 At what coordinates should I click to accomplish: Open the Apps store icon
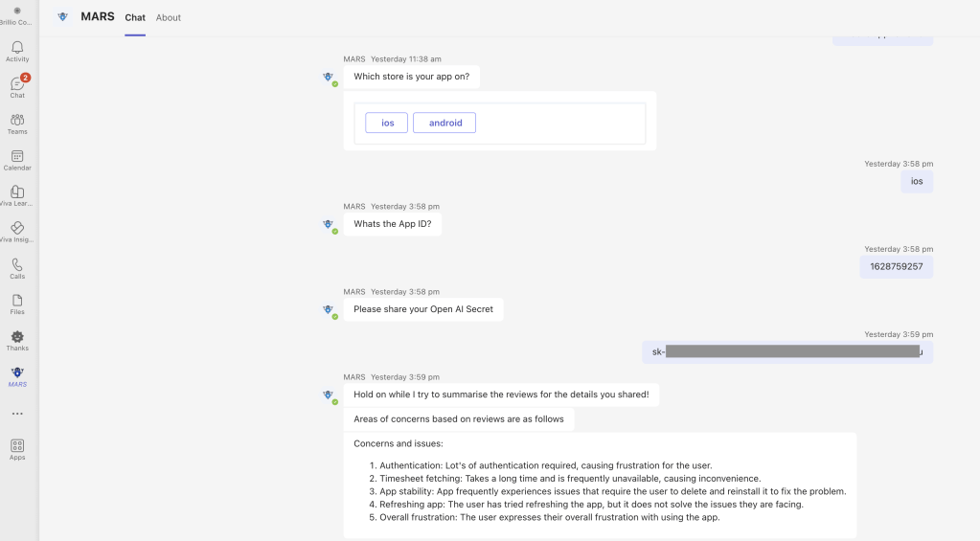point(17,448)
